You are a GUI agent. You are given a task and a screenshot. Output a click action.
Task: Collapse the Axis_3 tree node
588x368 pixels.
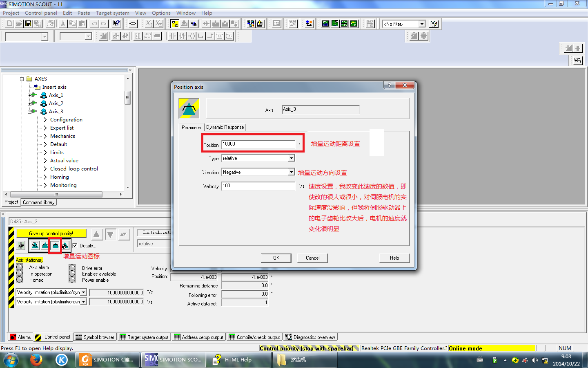tap(30, 112)
